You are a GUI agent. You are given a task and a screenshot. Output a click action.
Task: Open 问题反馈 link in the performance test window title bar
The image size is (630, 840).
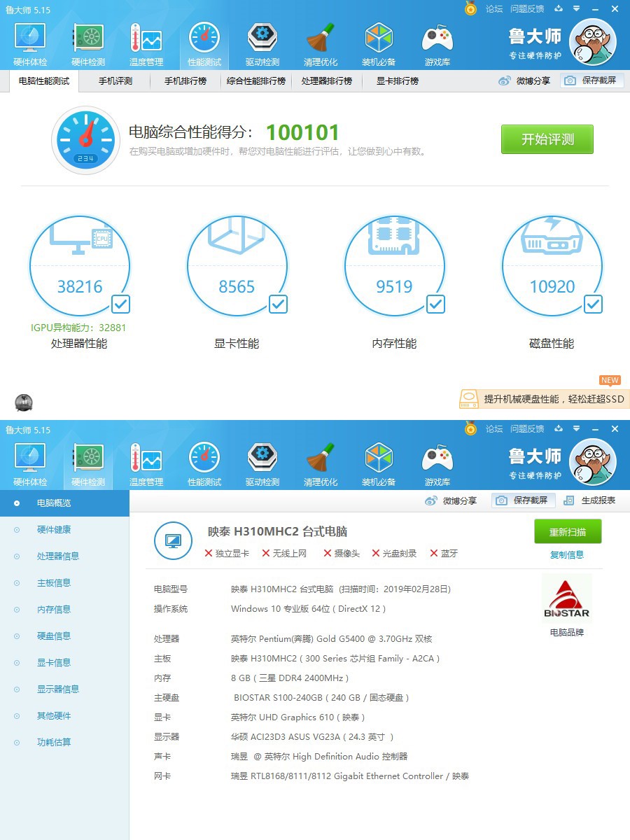tap(527, 8)
